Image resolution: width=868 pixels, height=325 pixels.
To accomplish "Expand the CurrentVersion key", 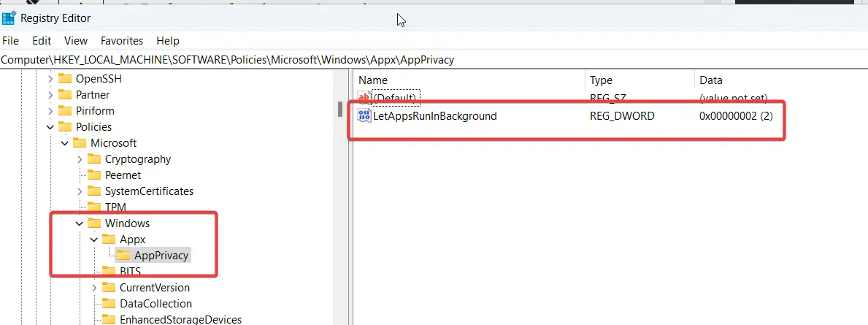I will (94, 288).
